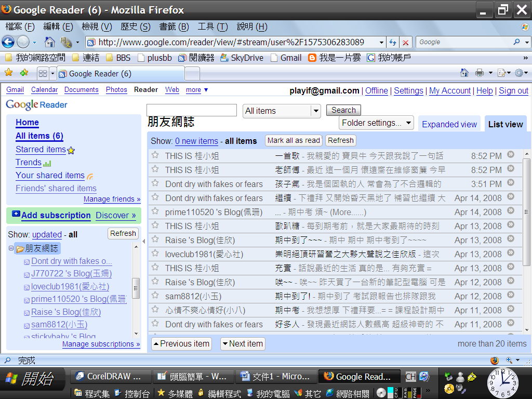This screenshot has height=399, width=532.
Task: Click the printer icon in toolbar
Action: (x=479, y=73)
